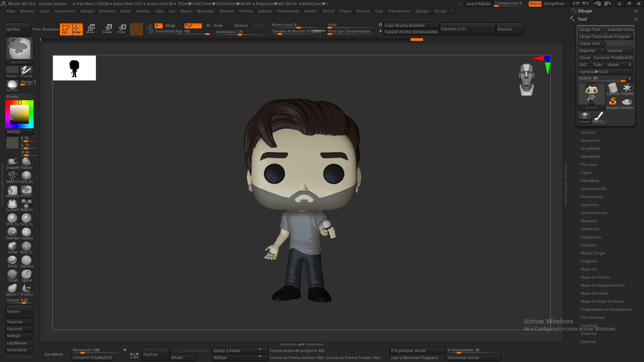The height and width of the screenshot is (362, 644).
Task: Open the Dibujar menu
Action: [x=87, y=11]
